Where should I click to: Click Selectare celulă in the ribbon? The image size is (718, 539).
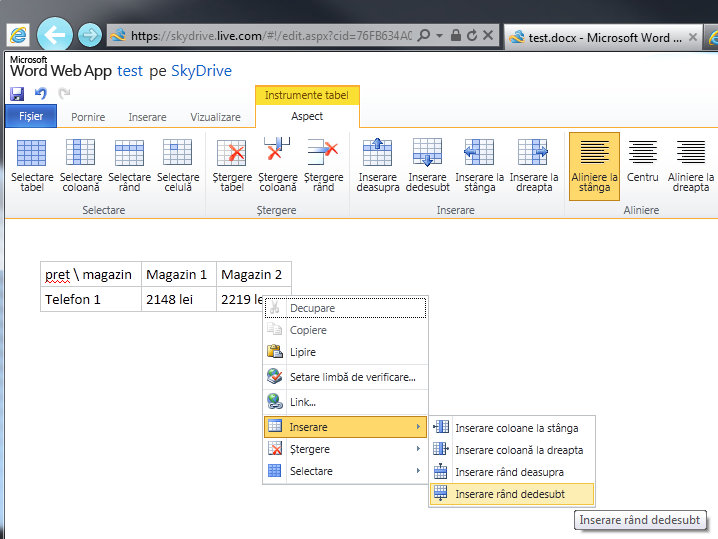178,166
